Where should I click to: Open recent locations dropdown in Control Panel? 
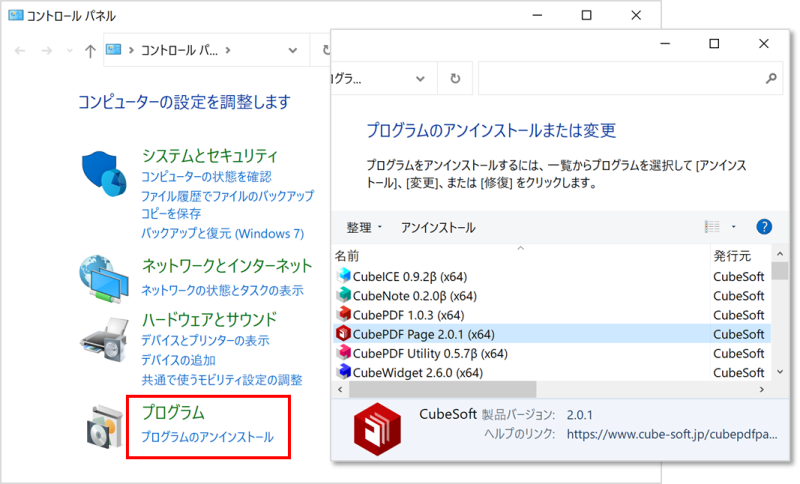point(70,50)
